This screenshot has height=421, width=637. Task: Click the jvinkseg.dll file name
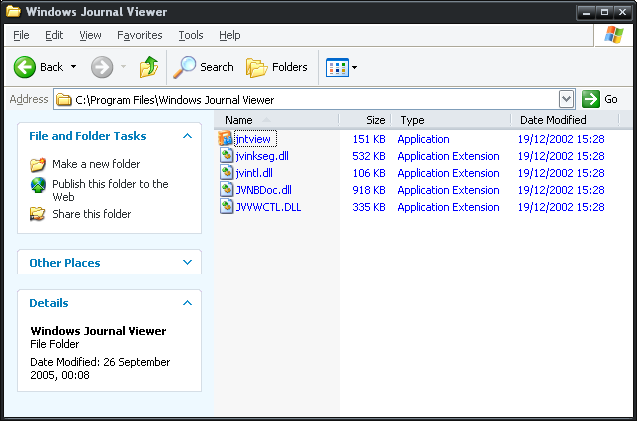click(262, 156)
